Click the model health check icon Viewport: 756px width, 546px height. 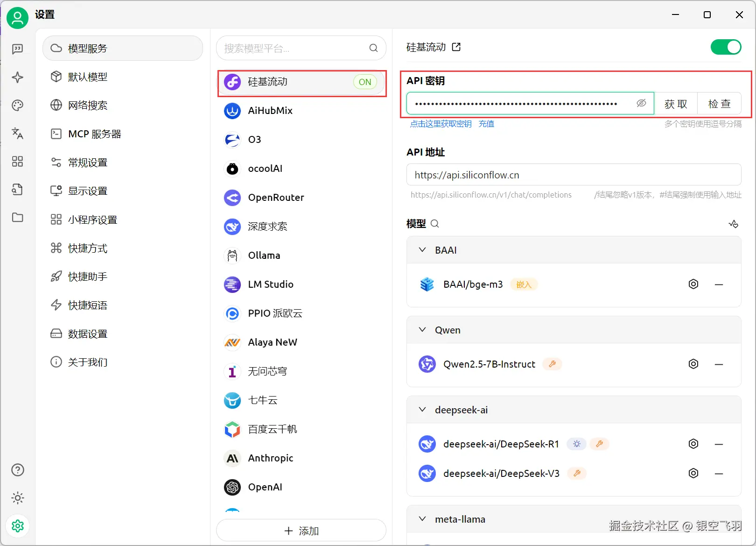[734, 224]
